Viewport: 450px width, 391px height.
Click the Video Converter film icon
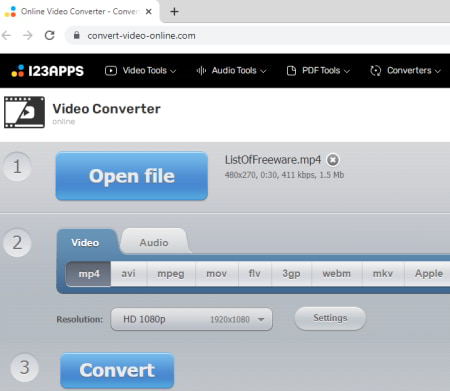click(24, 112)
